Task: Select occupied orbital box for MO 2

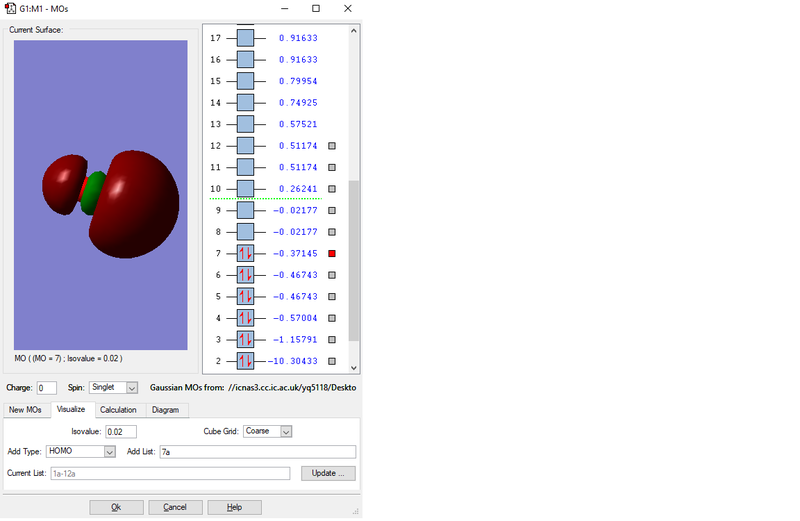Action: click(x=245, y=361)
